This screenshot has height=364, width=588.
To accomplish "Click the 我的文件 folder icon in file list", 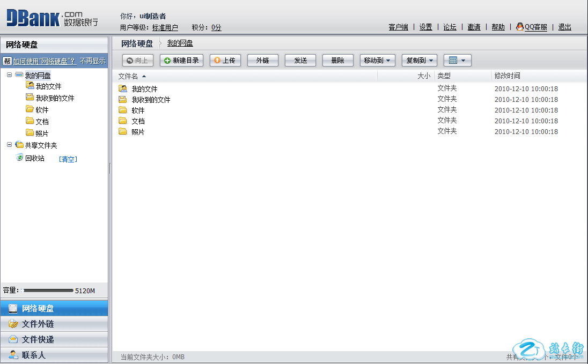I will tap(123, 89).
